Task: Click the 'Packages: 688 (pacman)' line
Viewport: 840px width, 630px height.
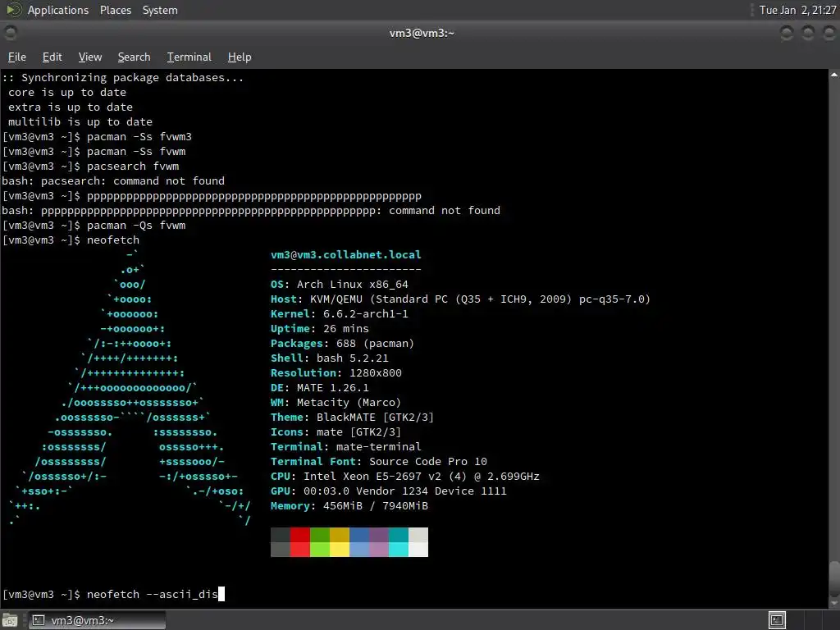Action: [x=342, y=344]
